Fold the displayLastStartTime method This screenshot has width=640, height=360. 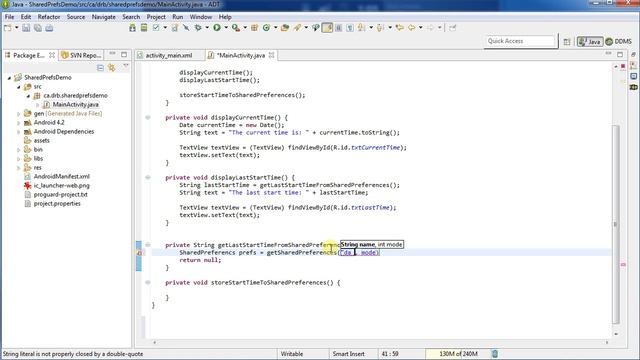pos(148,178)
